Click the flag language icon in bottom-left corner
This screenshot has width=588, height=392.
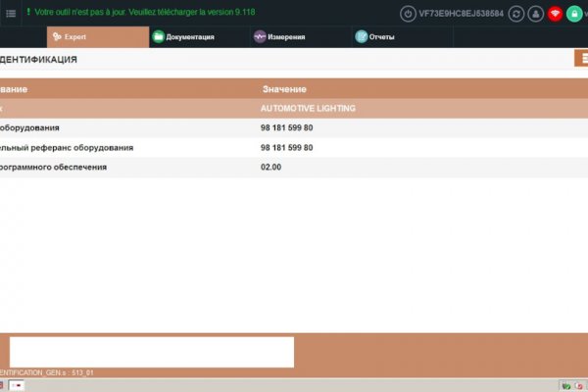[x=17, y=385]
